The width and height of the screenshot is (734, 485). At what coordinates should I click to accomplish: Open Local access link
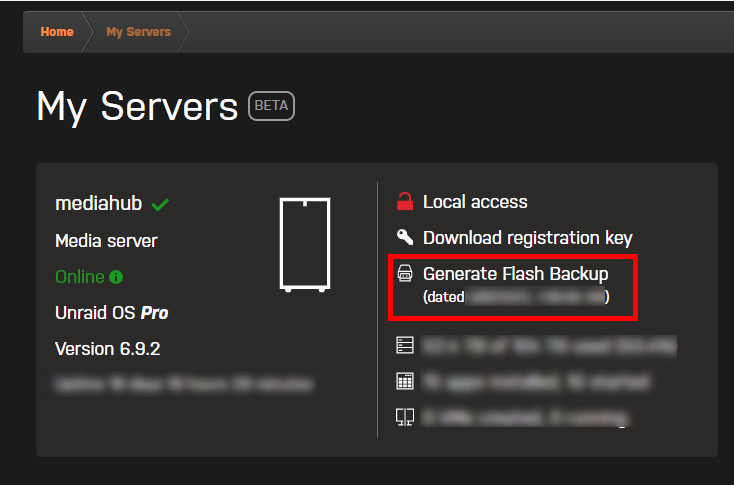[475, 202]
